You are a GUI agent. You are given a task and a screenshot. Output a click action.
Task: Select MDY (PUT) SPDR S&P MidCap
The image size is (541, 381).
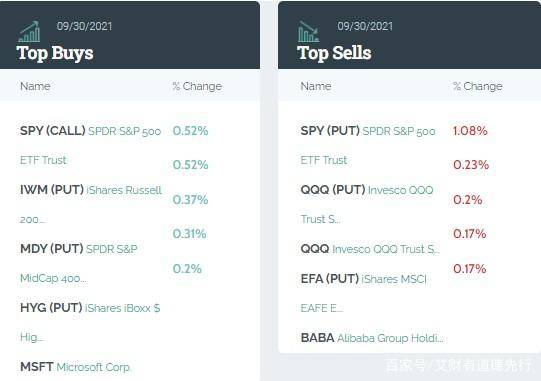click(79, 263)
